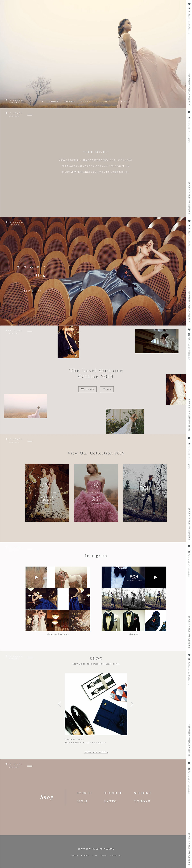Click FIVESTAR WEDDING footer logo
This screenshot has height=868, width=192.
(x=96, y=849)
